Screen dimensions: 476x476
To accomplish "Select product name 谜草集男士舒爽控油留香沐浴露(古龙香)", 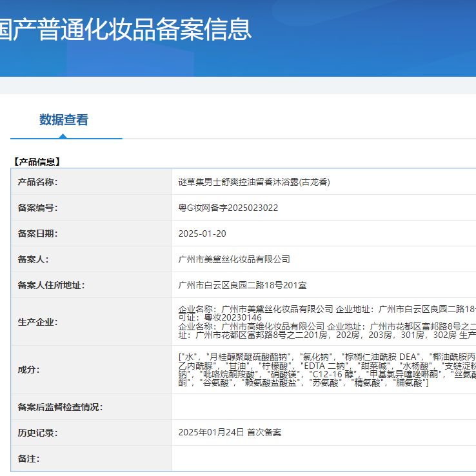I will pyautogui.click(x=254, y=182).
